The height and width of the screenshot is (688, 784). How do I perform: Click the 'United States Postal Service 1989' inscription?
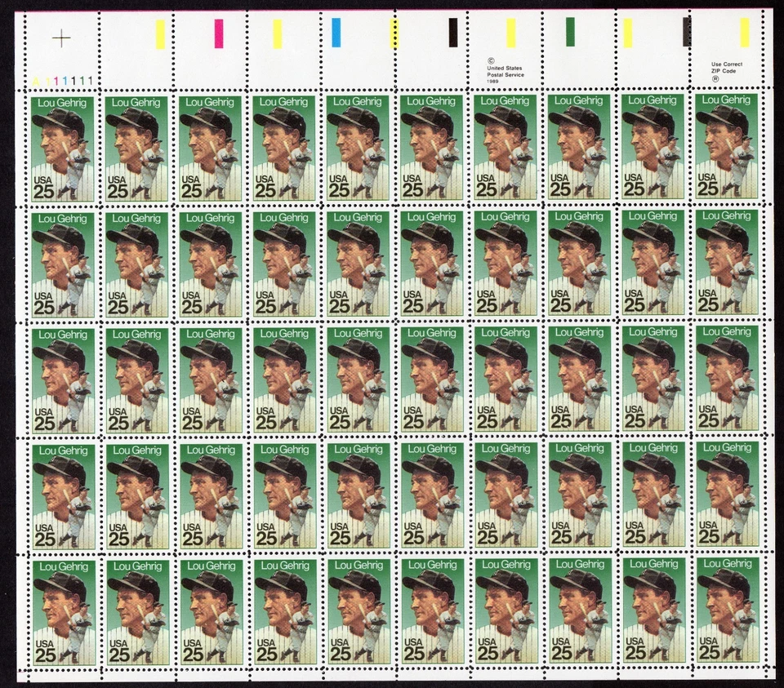505,69
